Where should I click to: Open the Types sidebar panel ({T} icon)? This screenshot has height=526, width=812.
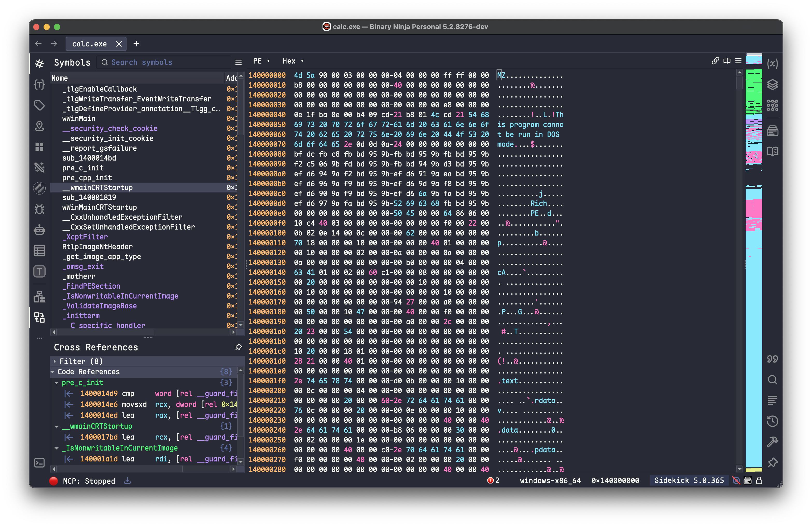39,84
